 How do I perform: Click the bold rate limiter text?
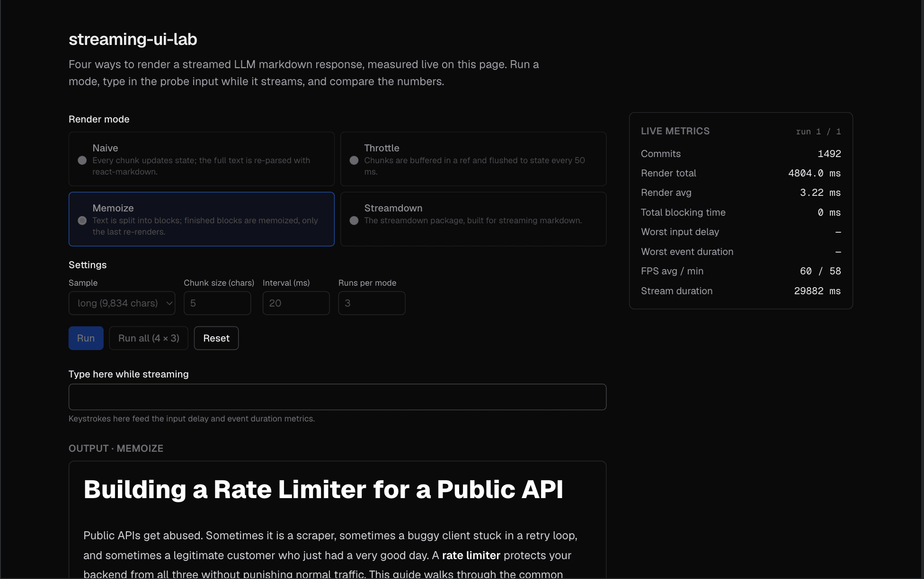(x=471, y=555)
